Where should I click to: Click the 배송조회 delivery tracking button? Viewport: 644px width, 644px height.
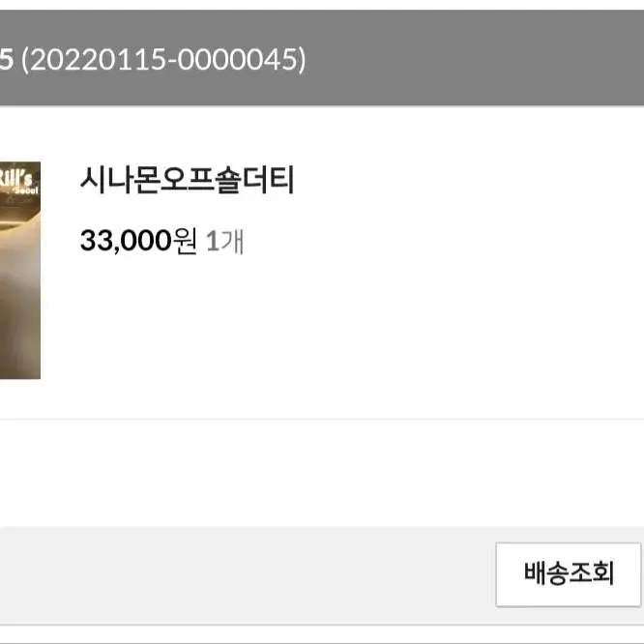click(x=568, y=573)
